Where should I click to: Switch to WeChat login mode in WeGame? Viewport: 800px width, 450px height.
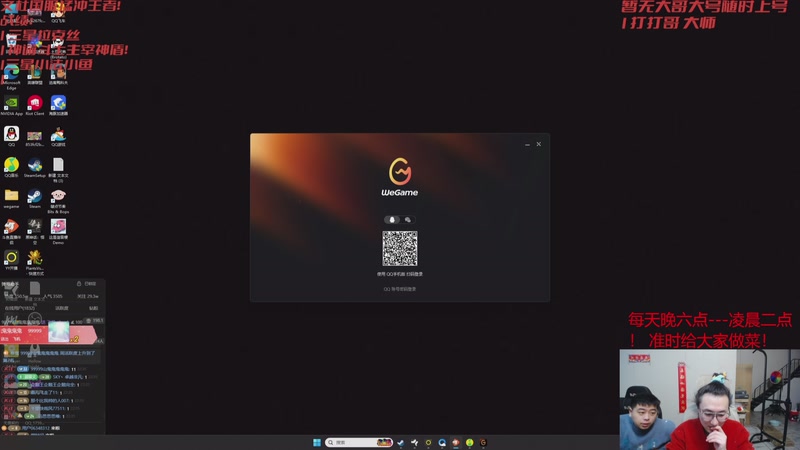coord(408,220)
